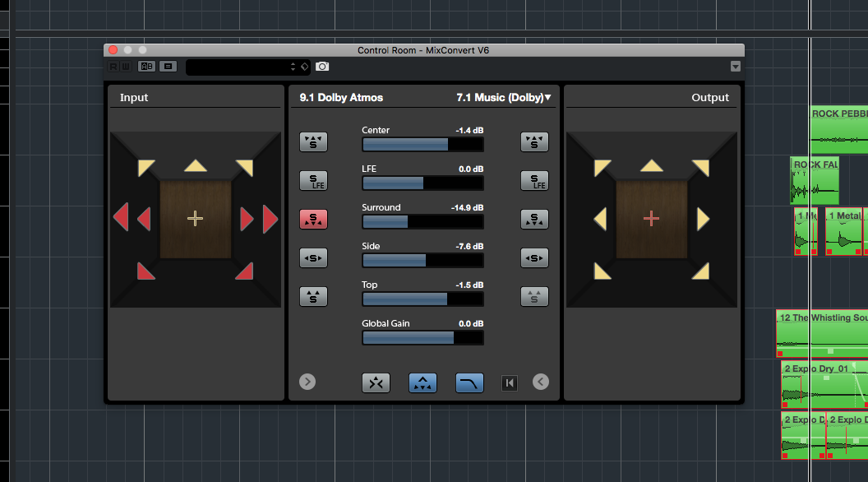868x482 pixels.
Task: Click the rear-left red speaker in Input panel
Action: click(x=145, y=271)
